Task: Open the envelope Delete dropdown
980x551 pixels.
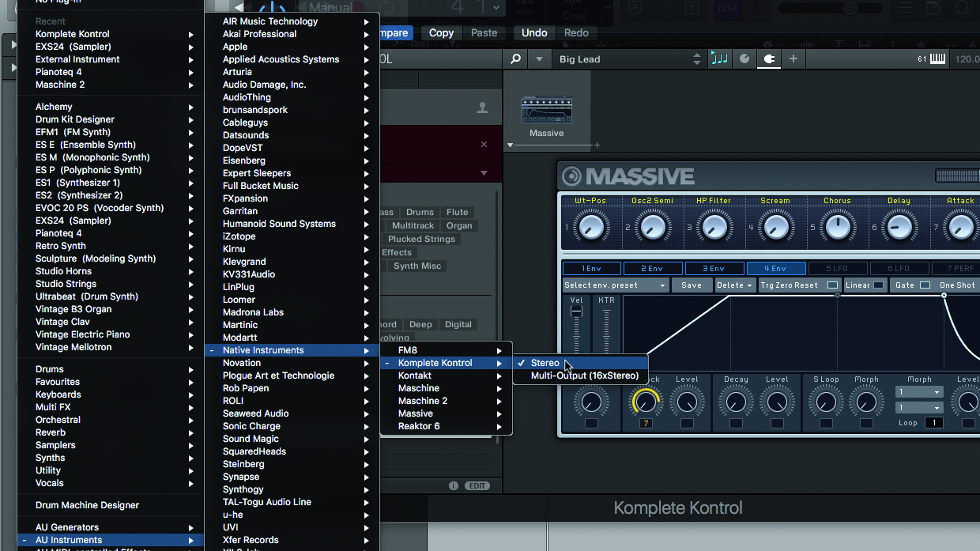Action: coord(735,285)
